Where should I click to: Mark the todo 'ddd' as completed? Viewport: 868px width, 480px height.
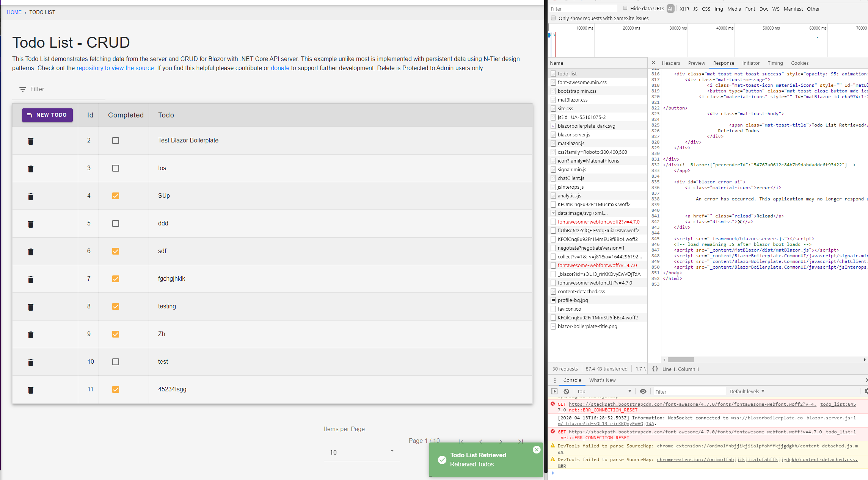coord(115,224)
